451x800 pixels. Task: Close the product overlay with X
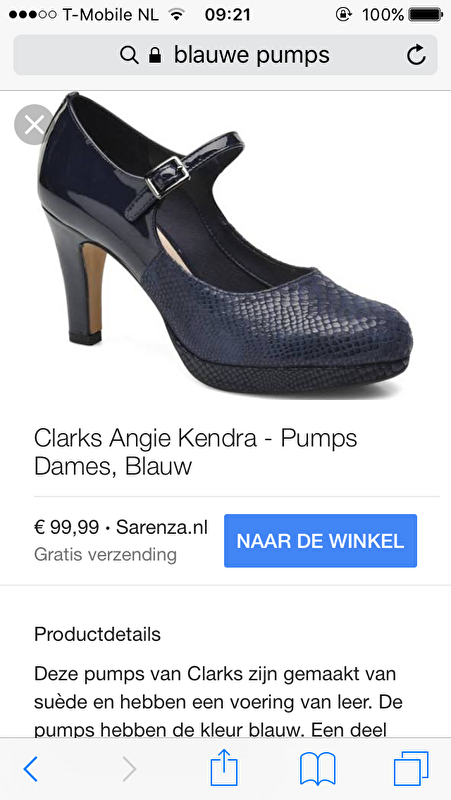coord(34,124)
